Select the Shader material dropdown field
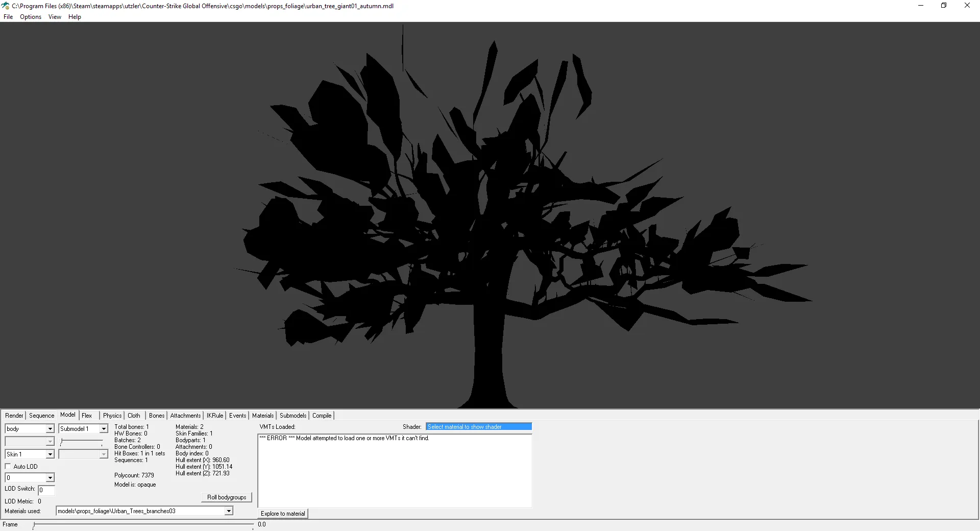This screenshot has height=531, width=980. [479, 427]
